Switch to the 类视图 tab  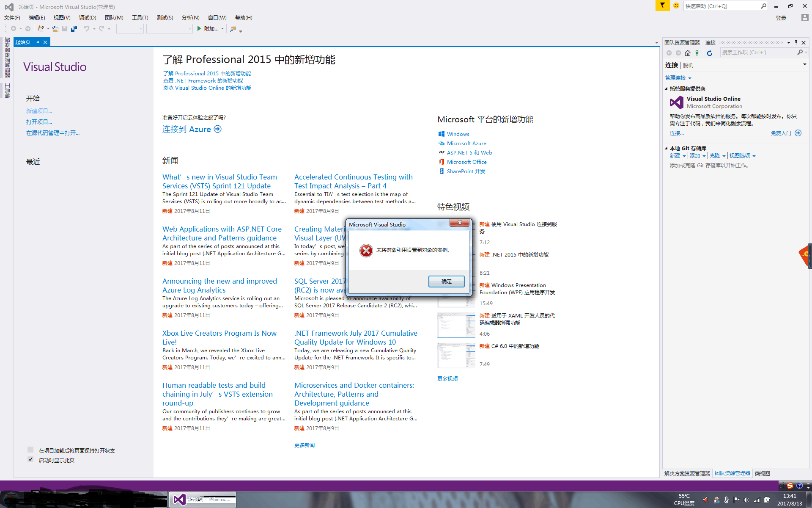coord(763,473)
